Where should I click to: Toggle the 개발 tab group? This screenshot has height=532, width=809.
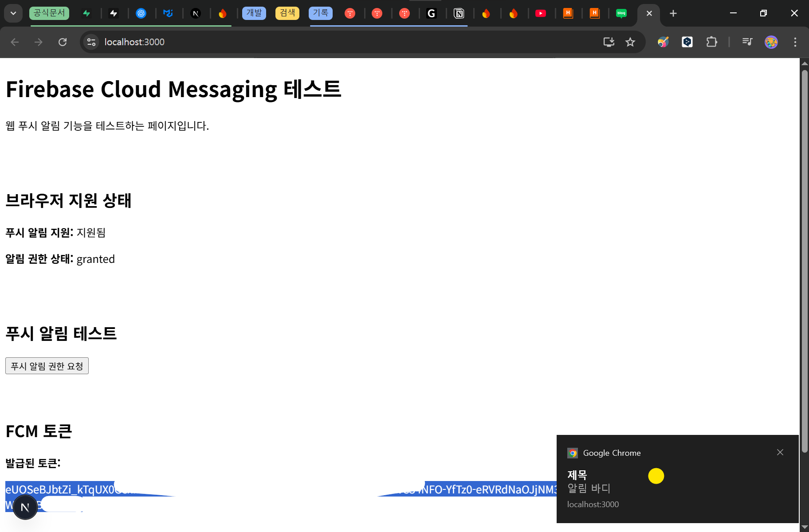click(254, 13)
